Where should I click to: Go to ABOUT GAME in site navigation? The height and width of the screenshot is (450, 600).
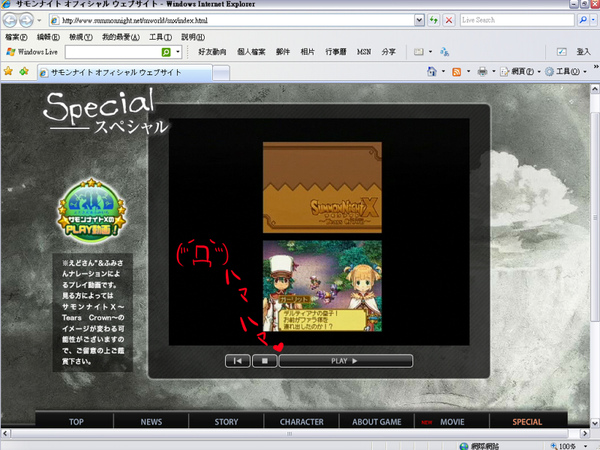[x=377, y=422]
